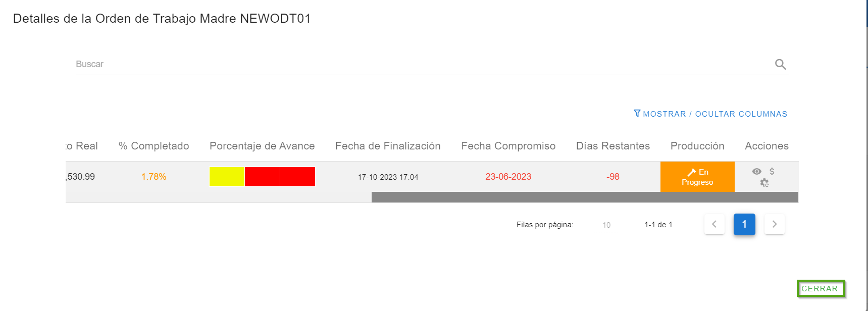Screen dimensions: 868x311
Task: Click the gear icon in Acciones
Action: point(764,183)
